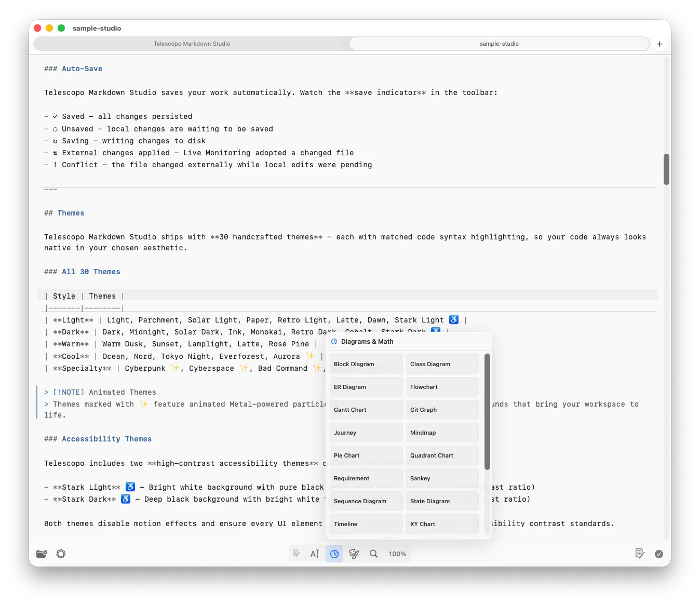This screenshot has height=605, width=700.
Task: Click the Journey diagram option
Action: point(366,433)
